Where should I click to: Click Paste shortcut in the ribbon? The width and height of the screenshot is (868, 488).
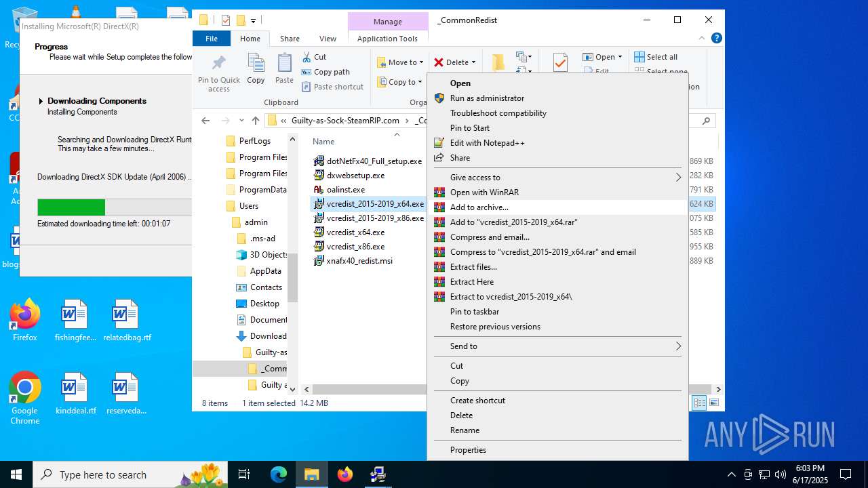(x=333, y=87)
